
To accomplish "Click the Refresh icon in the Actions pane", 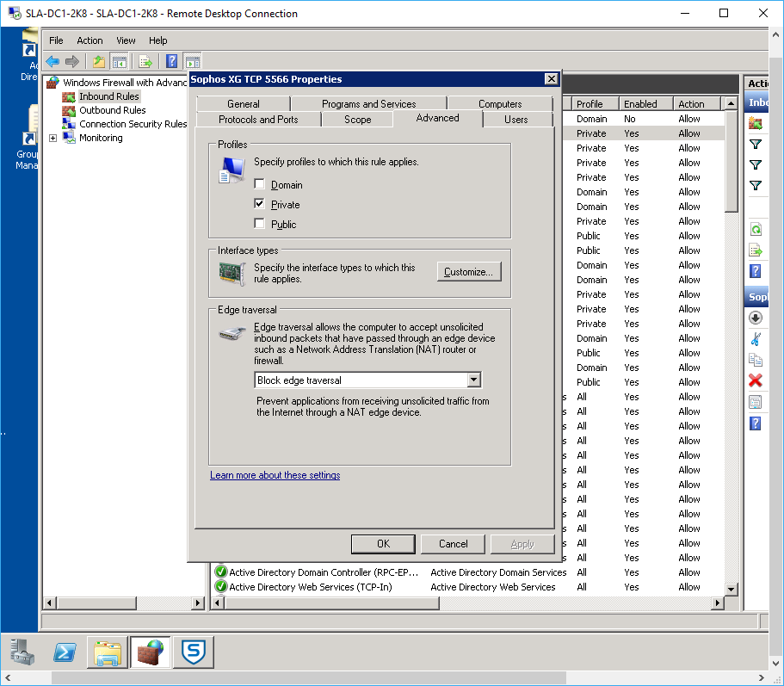I will [756, 230].
